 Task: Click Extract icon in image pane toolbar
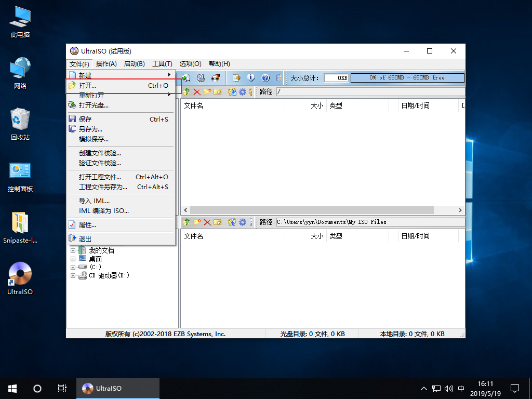[232, 91]
